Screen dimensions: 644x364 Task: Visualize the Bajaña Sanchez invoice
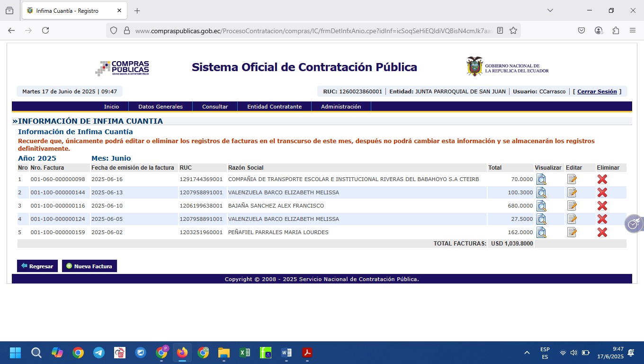[x=541, y=206]
